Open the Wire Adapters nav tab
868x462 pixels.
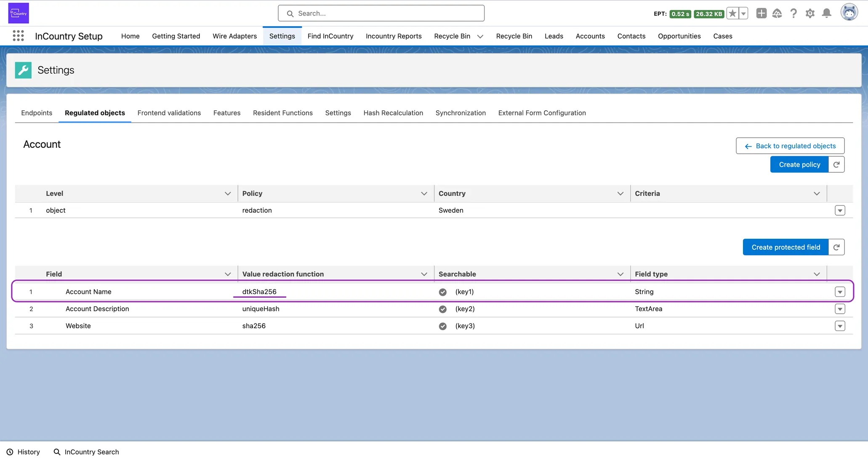coord(234,36)
